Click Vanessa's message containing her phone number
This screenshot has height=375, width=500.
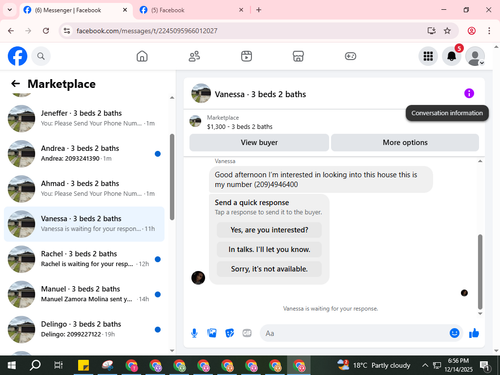point(321,180)
